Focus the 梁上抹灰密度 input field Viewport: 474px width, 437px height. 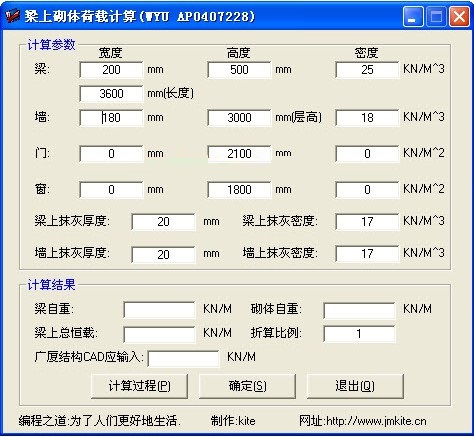(x=367, y=222)
